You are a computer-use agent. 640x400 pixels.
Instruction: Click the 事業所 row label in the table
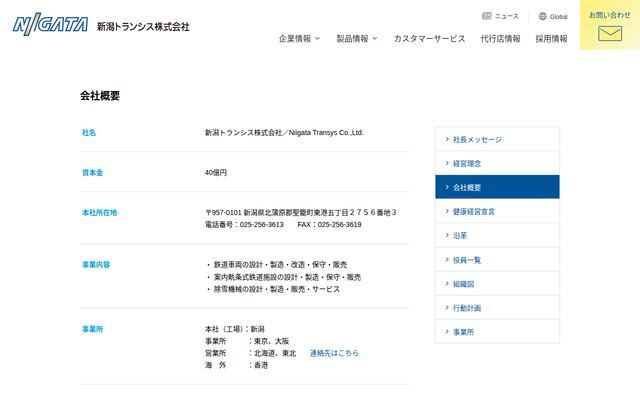[93, 329]
